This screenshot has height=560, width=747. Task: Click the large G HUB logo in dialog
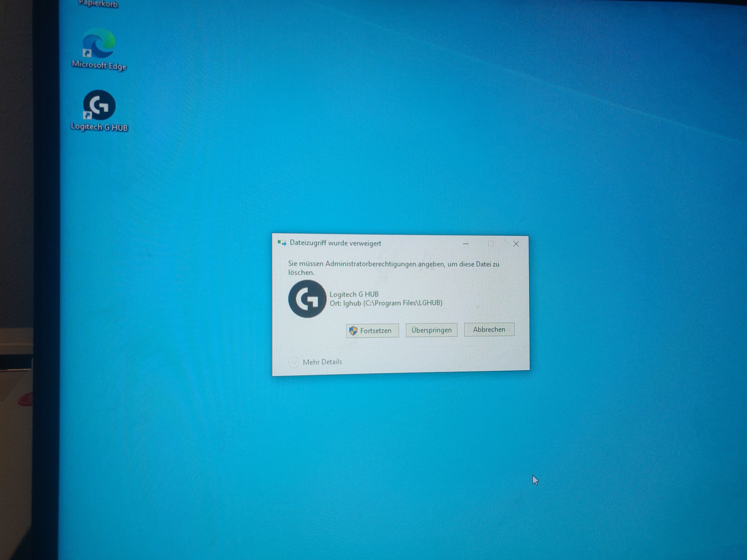click(x=307, y=299)
